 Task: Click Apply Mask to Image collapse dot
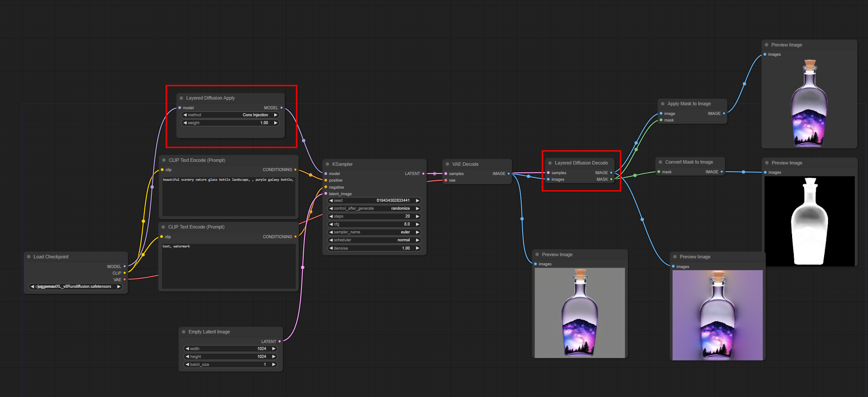[x=663, y=104]
